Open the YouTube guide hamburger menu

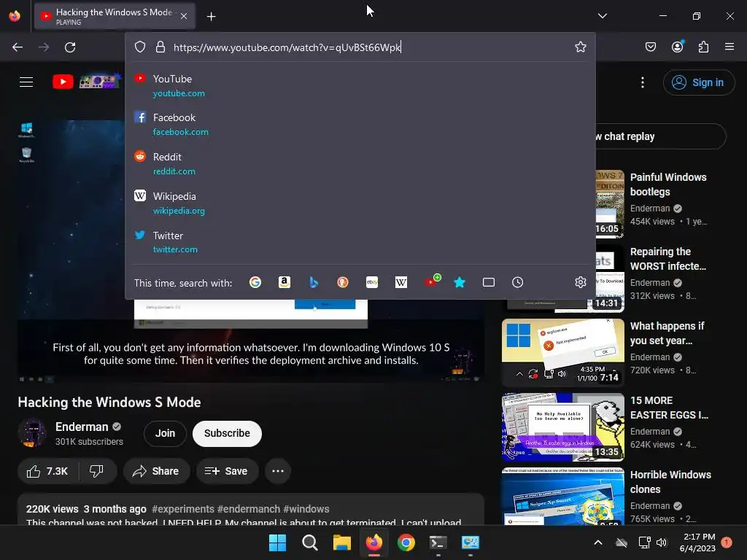(26, 82)
